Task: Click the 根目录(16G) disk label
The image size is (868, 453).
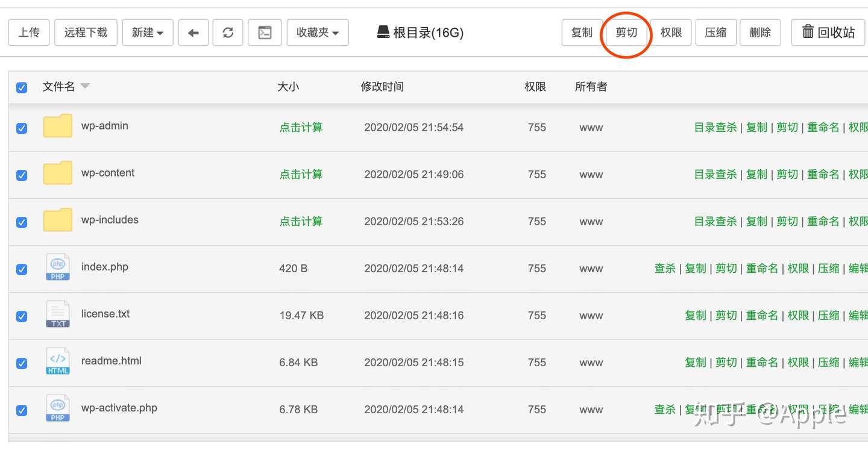Action: point(420,33)
